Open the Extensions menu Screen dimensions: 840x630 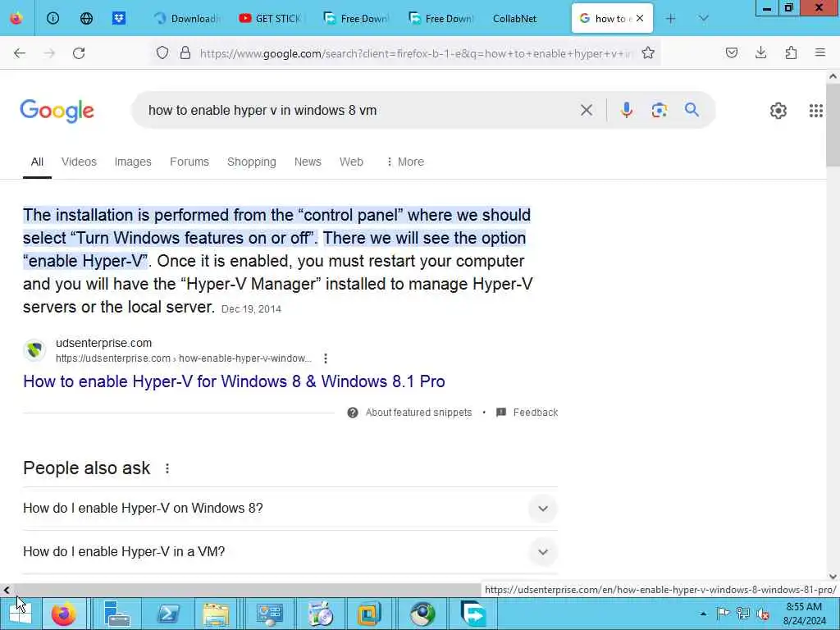[x=791, y=52]
